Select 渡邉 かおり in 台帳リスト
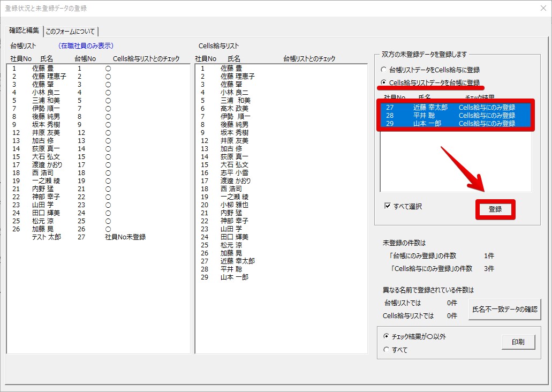The image size is (552, 392). pos(98,165)
